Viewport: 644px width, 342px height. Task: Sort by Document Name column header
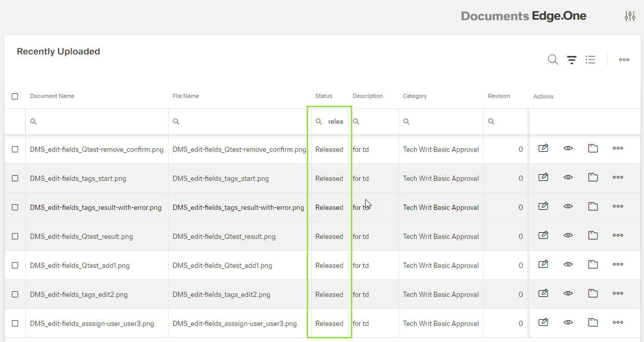click(x=52, y=96)
